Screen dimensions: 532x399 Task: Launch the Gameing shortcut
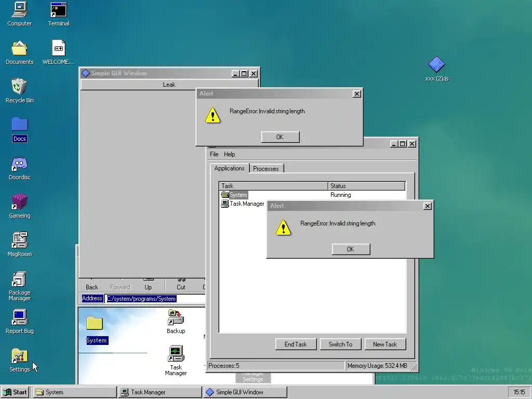point(19,206)
